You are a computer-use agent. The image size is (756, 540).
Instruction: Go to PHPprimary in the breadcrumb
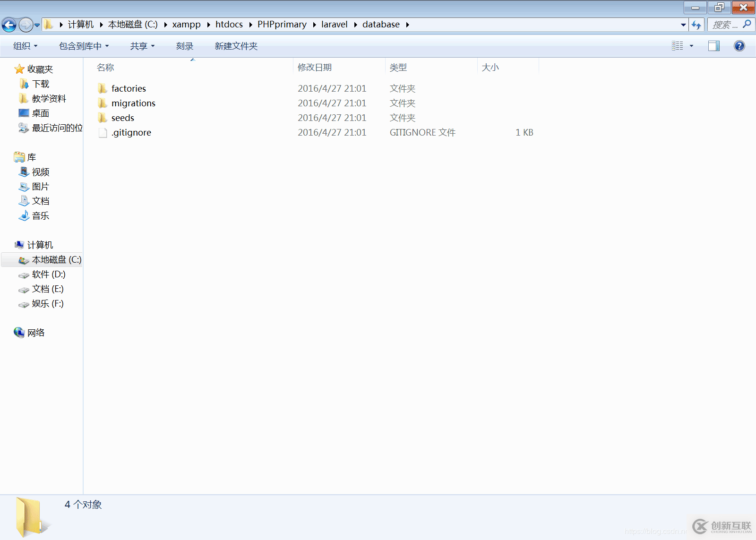click(x=282, y=25)
